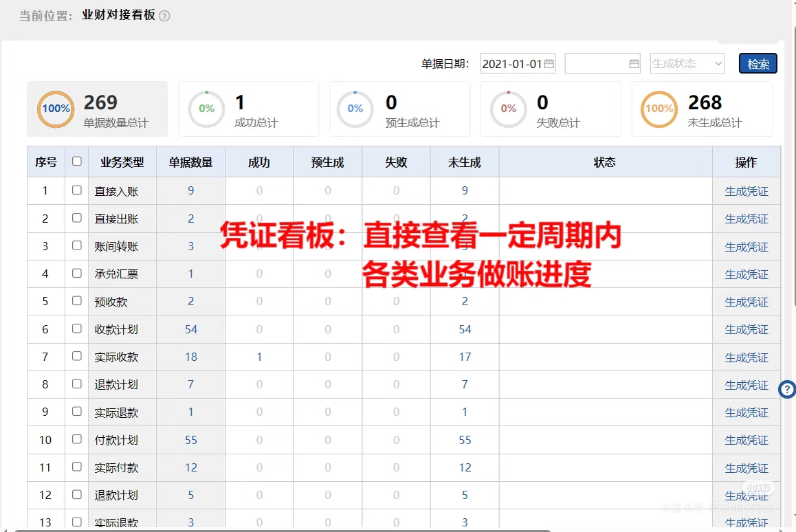Click the 业务类型 column header
The image size is (796, 532).
point(122,162)
